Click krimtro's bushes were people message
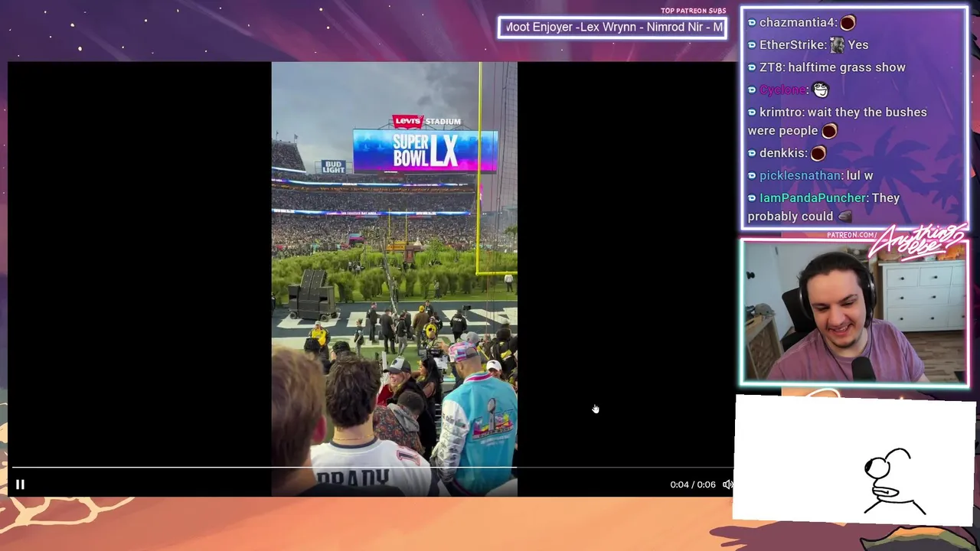 click(837, 121)
